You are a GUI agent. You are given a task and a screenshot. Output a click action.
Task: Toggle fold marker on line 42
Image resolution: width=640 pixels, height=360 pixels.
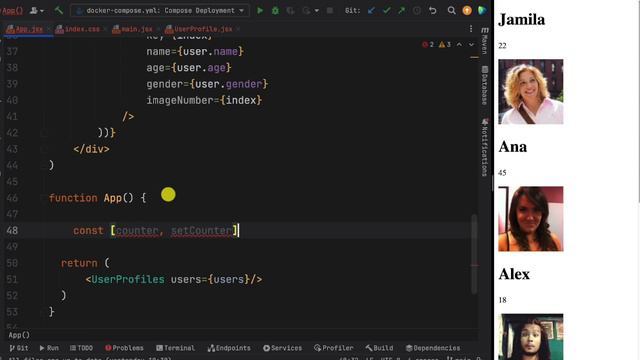[44, 133]
